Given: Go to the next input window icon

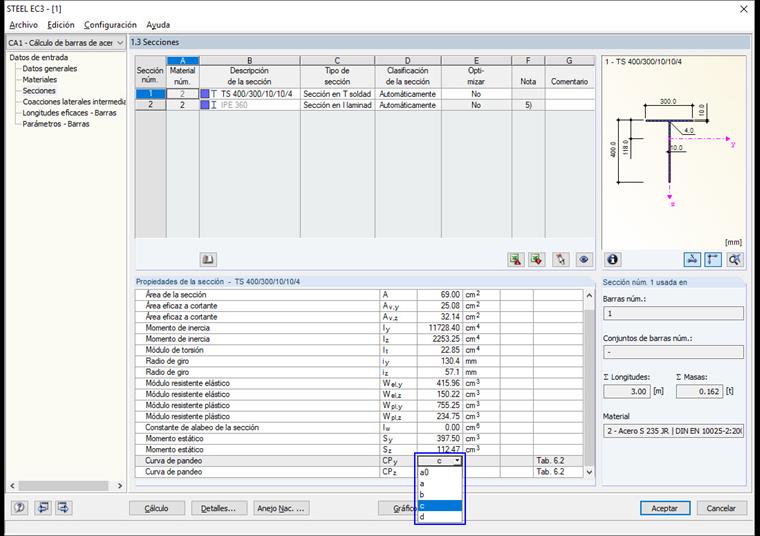Looking at the screenshot, I should tap(63, 507).
